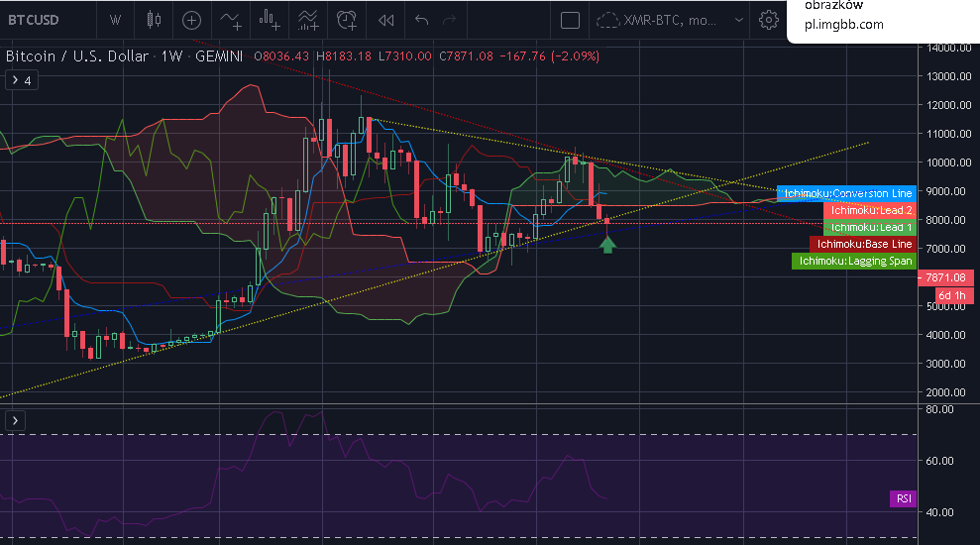Click the C7871.08 close value

pyautogui.click(x=467, y=56)
